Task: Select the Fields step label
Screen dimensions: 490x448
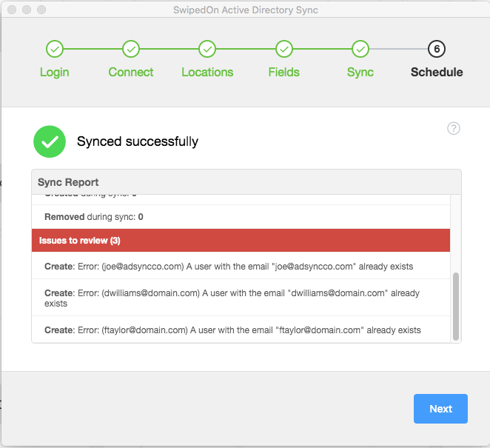Action: coord(284,73)
